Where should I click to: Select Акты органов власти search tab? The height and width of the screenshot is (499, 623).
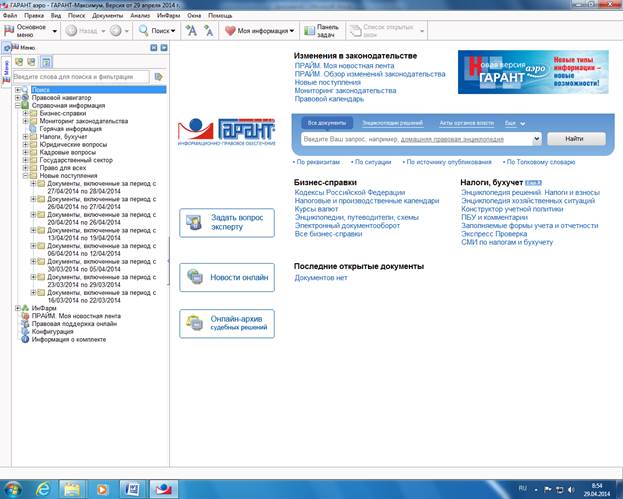pyautogui.click(x=466, y=123)
